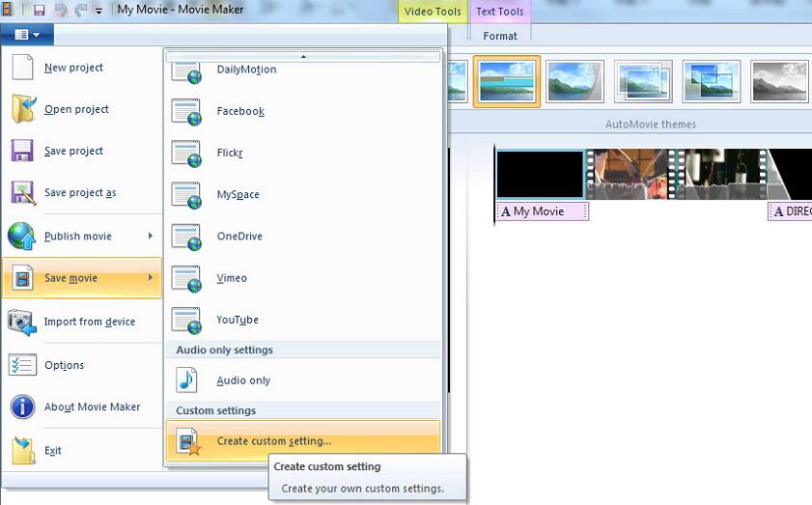812x505 pixels.
Task: Click the Import from device camera icon
Action: click(x=22, y=322)
